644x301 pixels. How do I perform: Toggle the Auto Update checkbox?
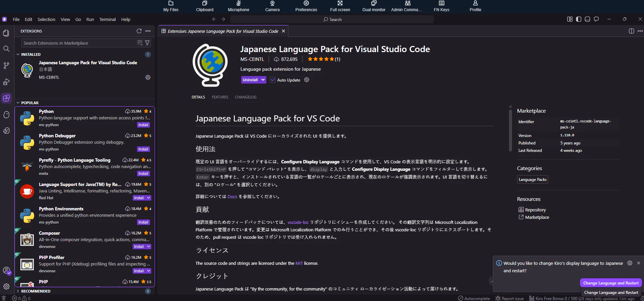(273, 80)
